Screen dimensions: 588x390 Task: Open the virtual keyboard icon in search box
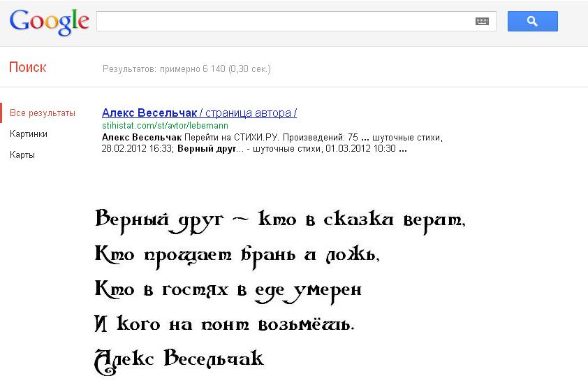tap(482, 22)
